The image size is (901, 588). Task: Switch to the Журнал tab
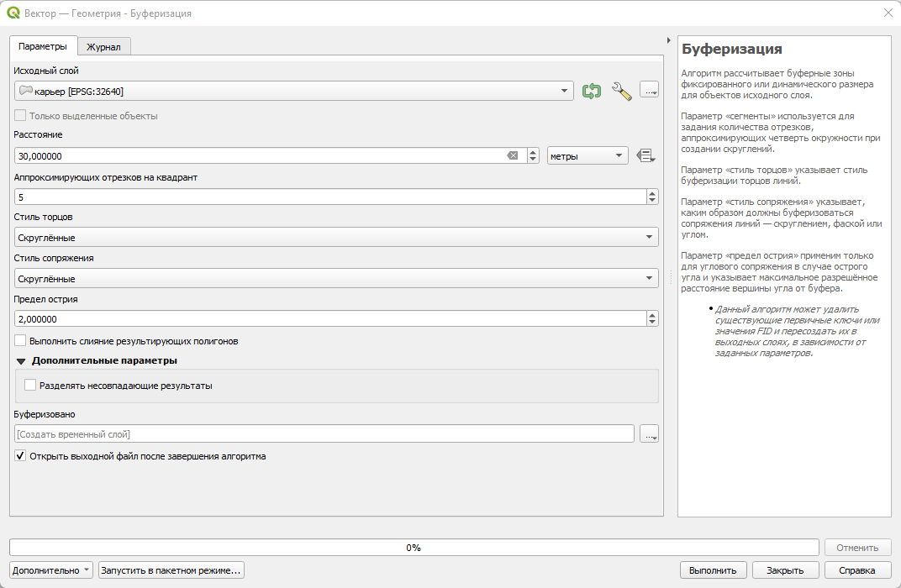(x=103, y=47)
